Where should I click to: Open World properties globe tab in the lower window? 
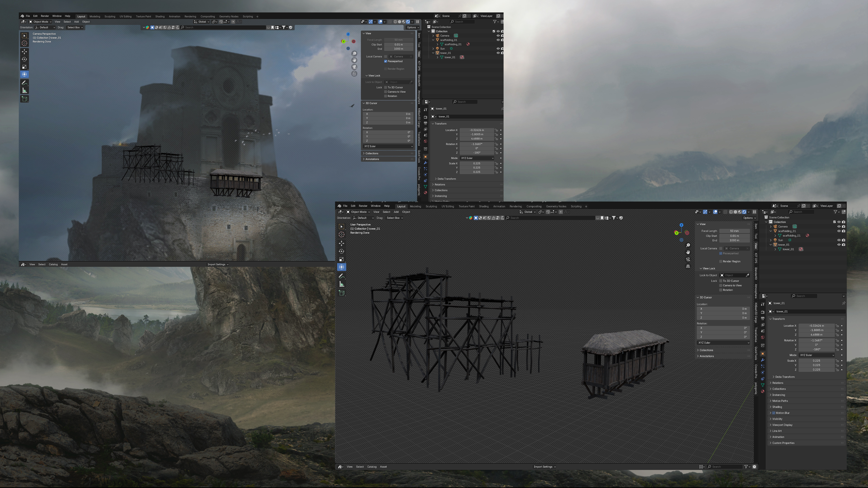click(x=762, y=338)
